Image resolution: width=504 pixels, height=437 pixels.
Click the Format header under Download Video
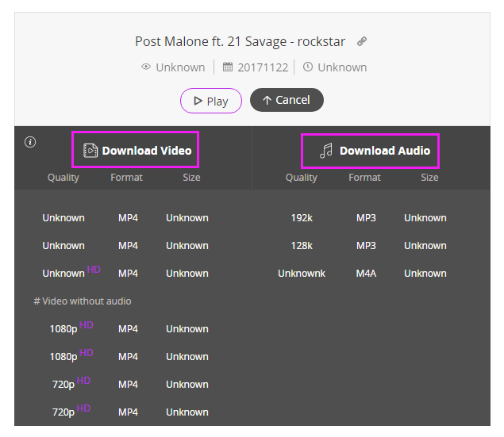tap(127, 177)
